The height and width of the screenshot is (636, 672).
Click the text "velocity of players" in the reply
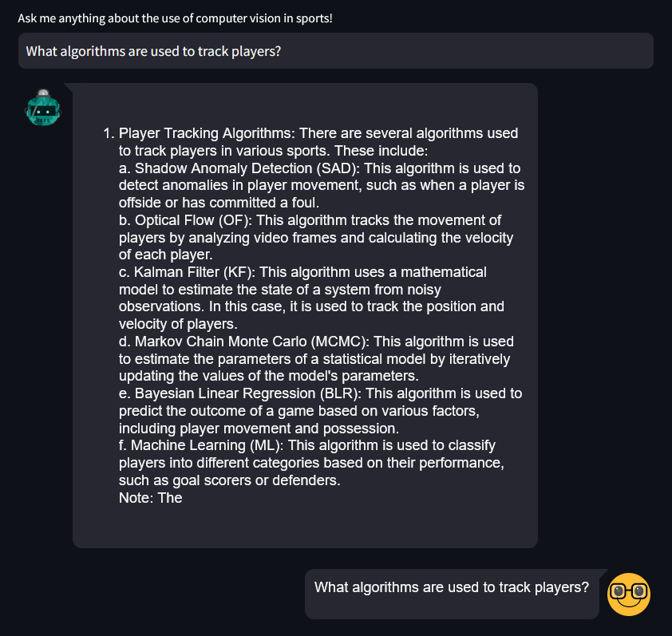pos(177,324)
